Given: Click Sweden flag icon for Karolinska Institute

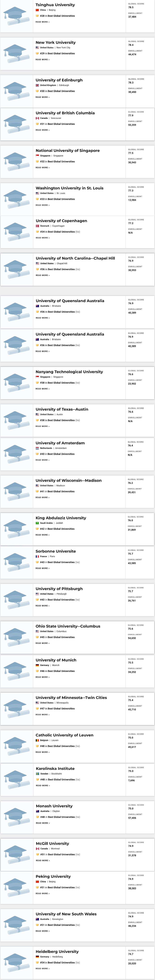Looking at the screenshot, I should coord(37,774).
